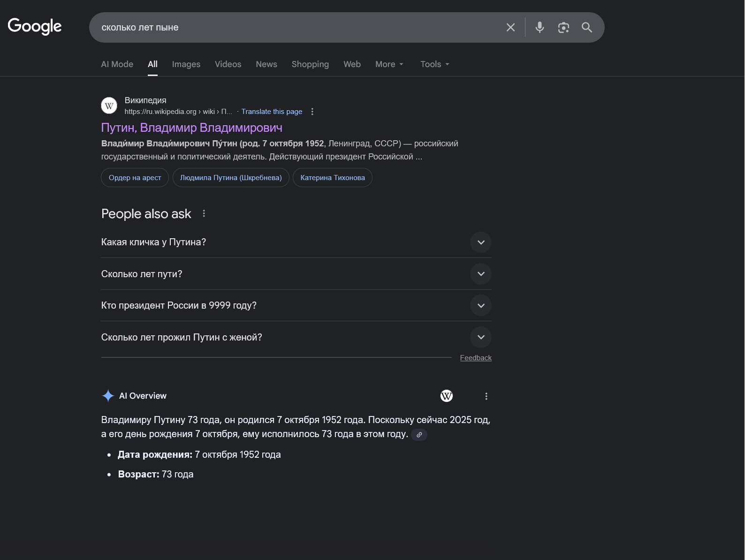Expand the question 'Сколько лет пути?'
The image size is (745, 560).
480,274
